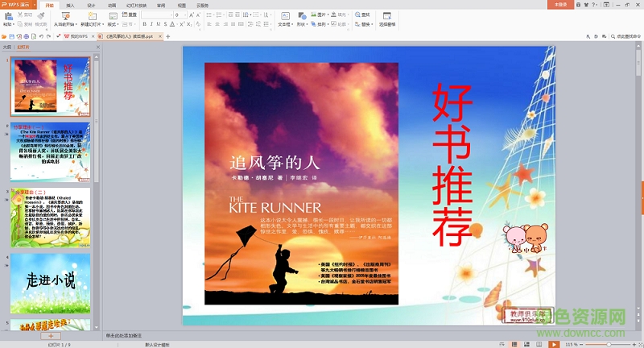The image size is (644, 348).
Task: Expand the Replace dropdown arrow
Action: coord(372,24)
